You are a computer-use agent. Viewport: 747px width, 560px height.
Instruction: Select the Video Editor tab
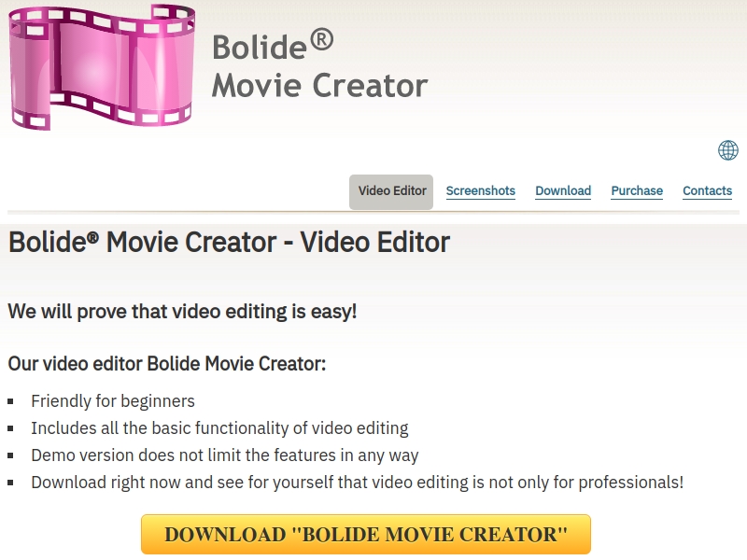coord(391,192)
